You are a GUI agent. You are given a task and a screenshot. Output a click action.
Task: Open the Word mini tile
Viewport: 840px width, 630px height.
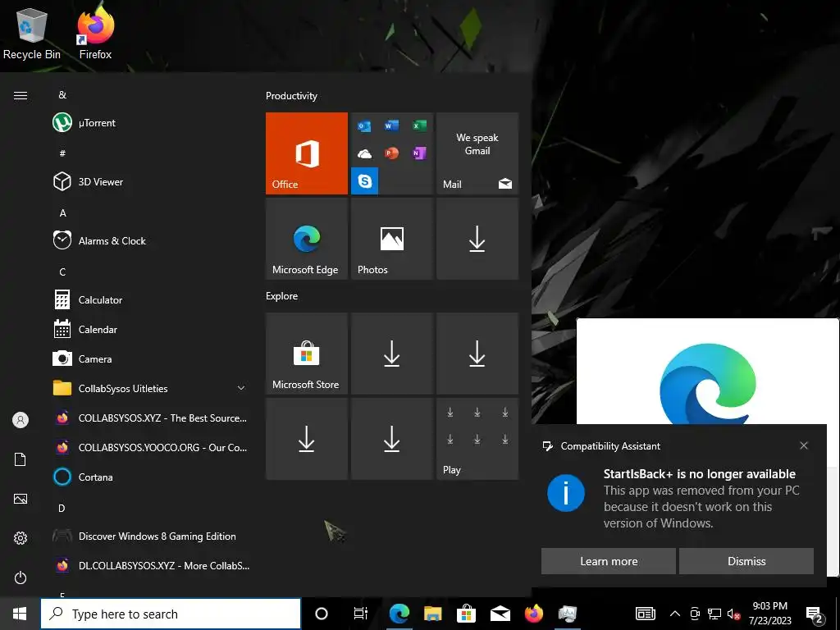tap(391, 126)
